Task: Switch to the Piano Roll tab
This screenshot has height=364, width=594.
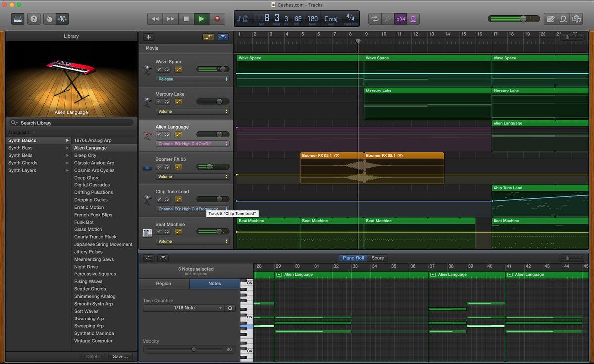Action: point(353,258)
